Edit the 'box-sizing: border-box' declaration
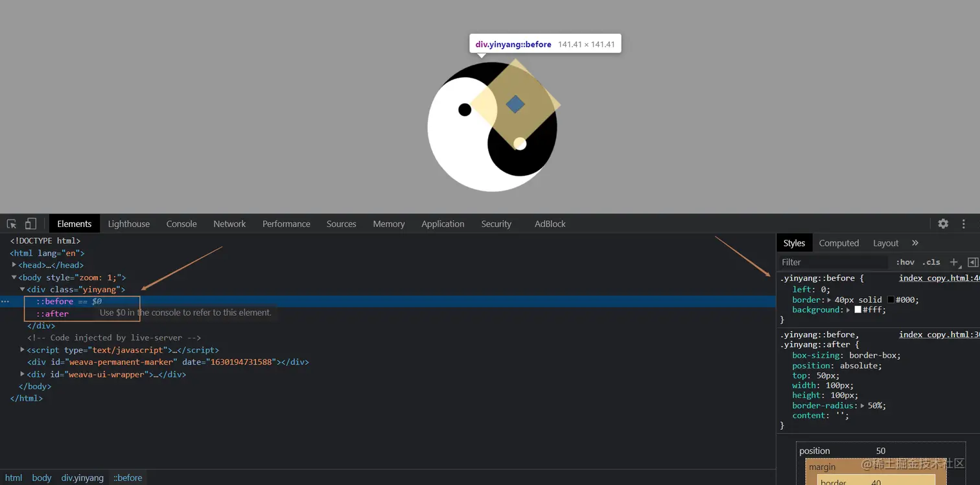This screenshot has width=980, height=485. point(846,355)
